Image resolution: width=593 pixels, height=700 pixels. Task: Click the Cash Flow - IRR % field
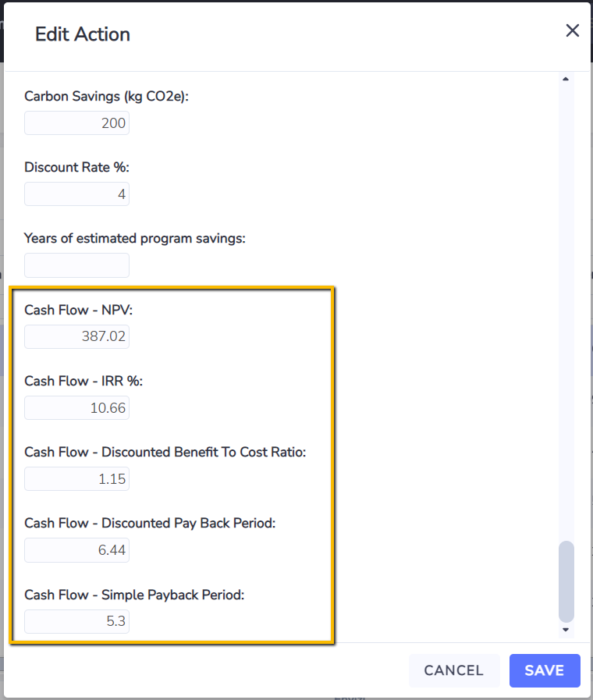tap(76, 407)
